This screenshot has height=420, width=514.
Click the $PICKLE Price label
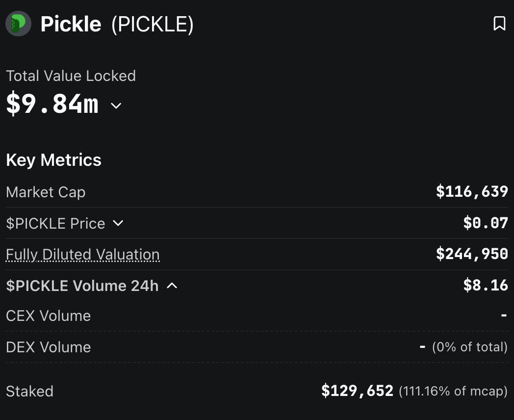click(x=55, y=223)
